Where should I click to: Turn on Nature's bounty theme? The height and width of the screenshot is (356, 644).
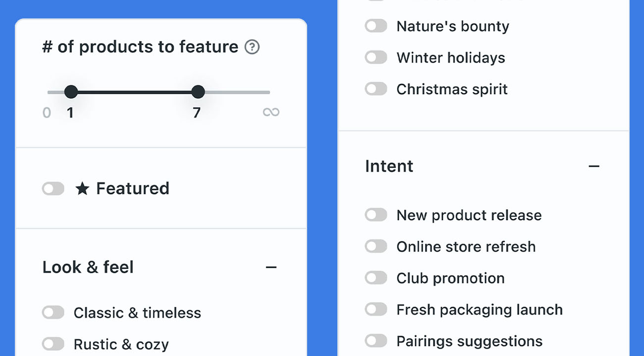tap(376, 25)
